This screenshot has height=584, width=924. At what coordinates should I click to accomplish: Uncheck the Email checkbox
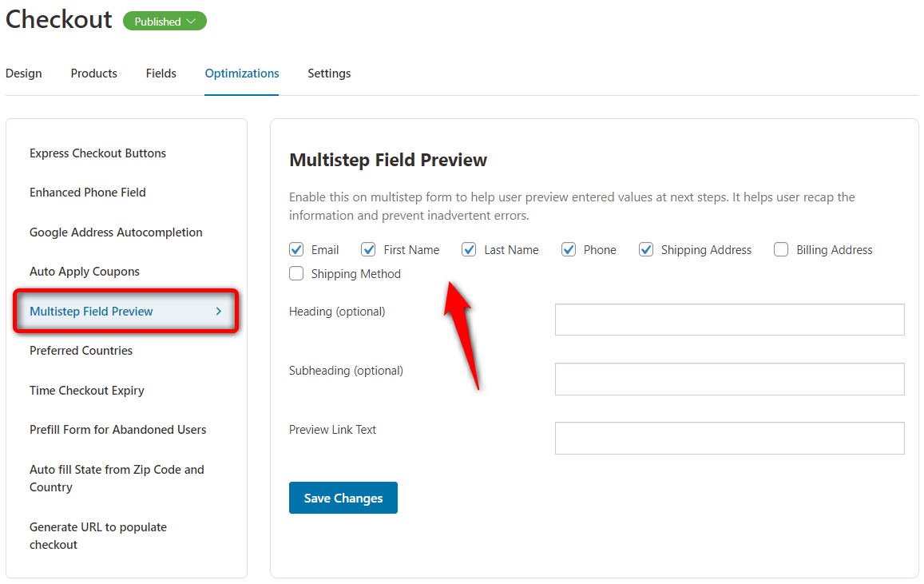(x=296, y=250)
